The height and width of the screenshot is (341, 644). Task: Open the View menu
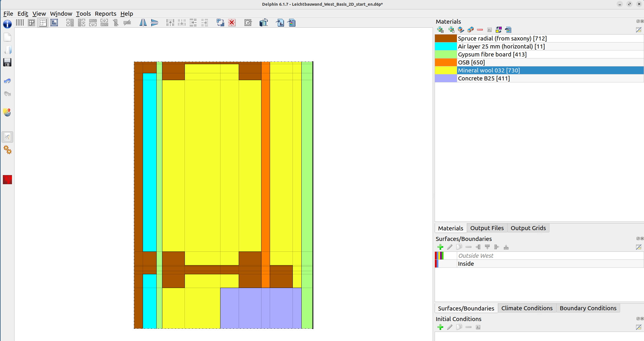[39, 14]
